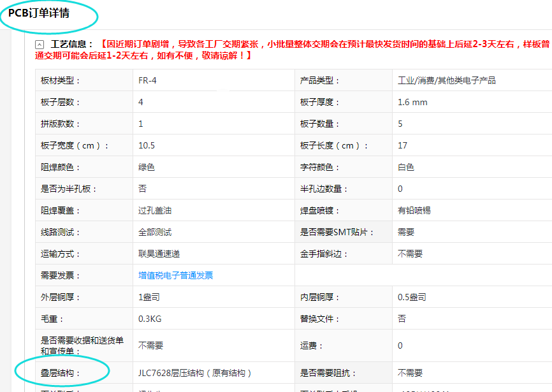Select the FR-4 board material value

[147, 80]
